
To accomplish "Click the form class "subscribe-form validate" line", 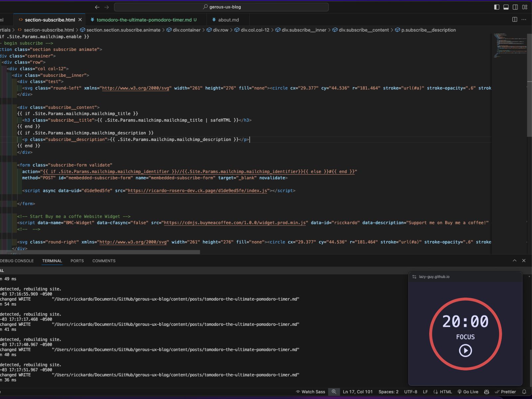I will tap(65, 165).
